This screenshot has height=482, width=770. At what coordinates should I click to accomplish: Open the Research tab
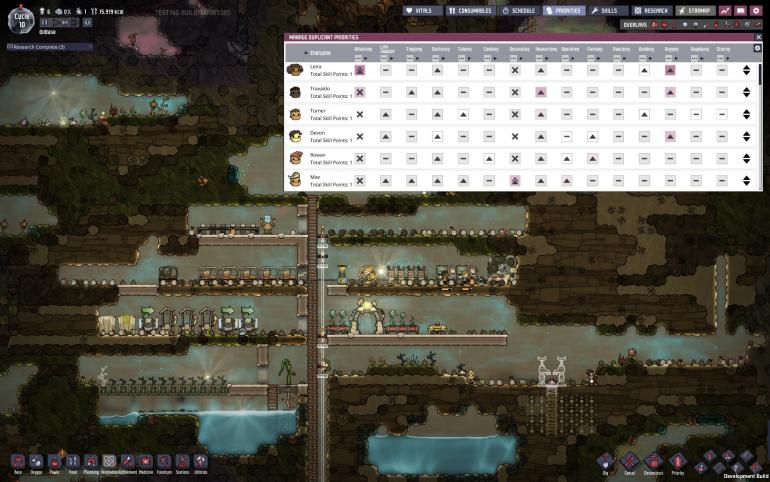pos(652,10)
